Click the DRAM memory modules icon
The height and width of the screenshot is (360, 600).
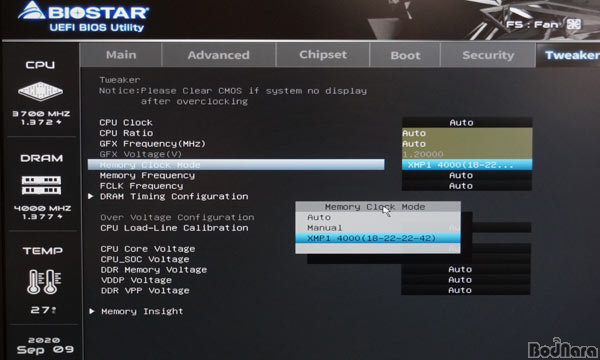click(41, 185)
